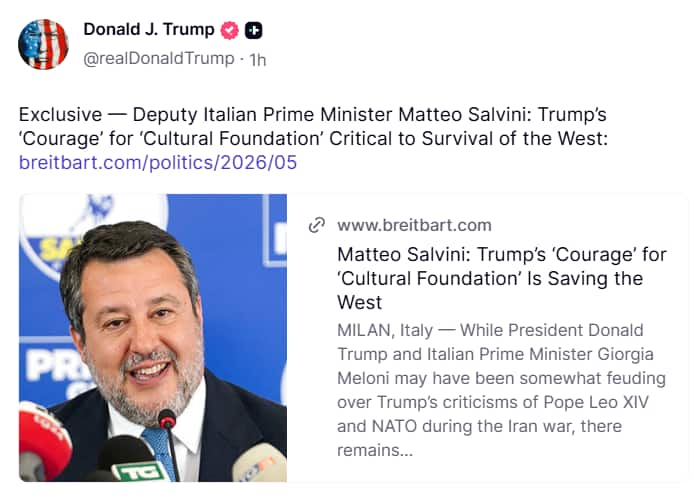Screen dimensions: 693x504
Task: Select the www.breitbart.com domain label
Action: (x=414, y=225)
